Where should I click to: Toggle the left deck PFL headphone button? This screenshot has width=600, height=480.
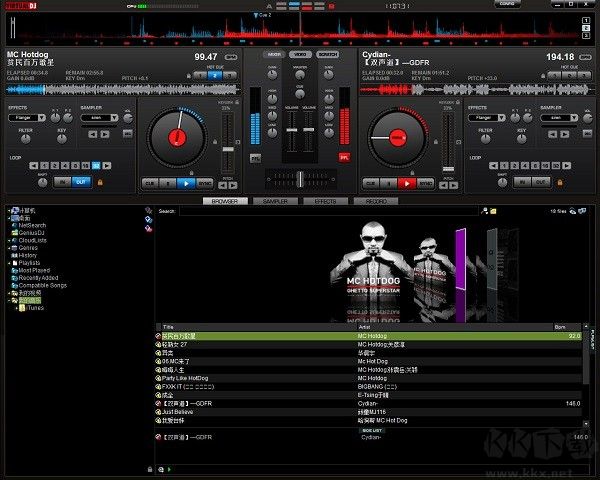point(255,157)
